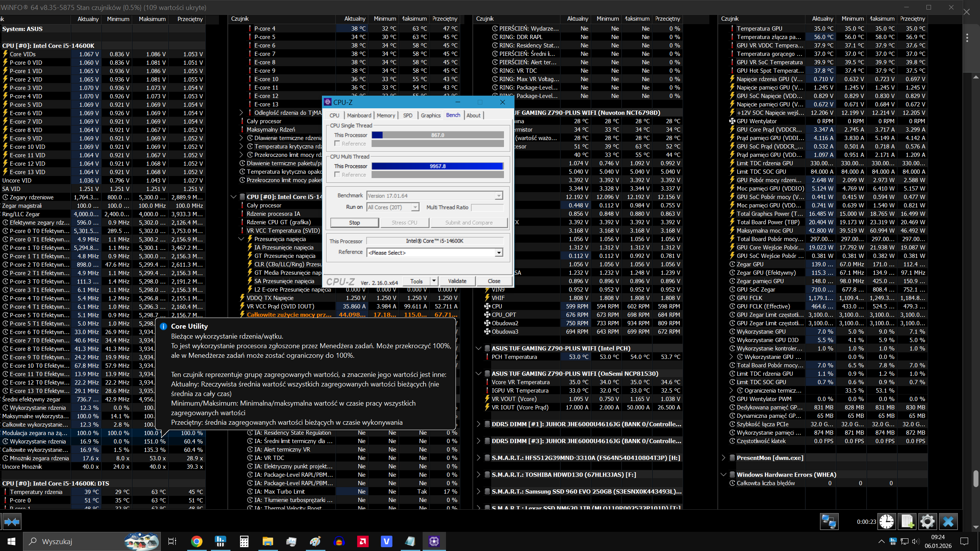Collapse the Windows Hardware Errors (WHEA) group
This screenshot has width=980, height=551.
(723, 474)
